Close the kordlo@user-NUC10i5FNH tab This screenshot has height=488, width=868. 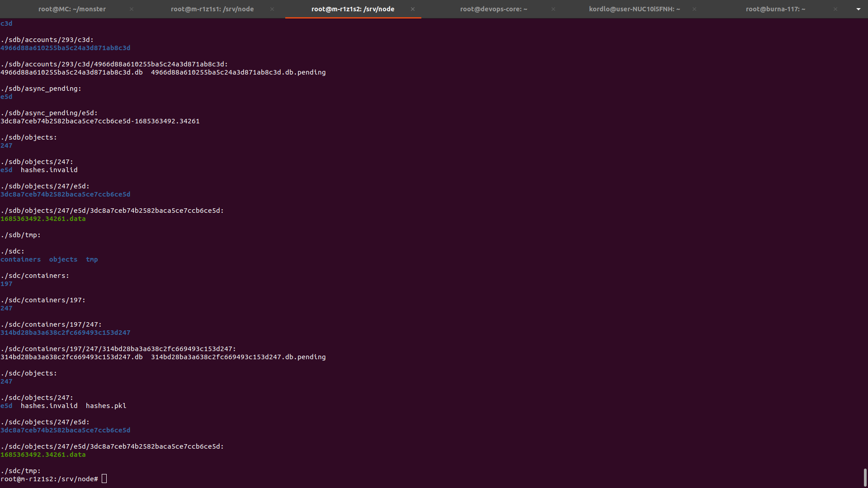pos(694,9)
